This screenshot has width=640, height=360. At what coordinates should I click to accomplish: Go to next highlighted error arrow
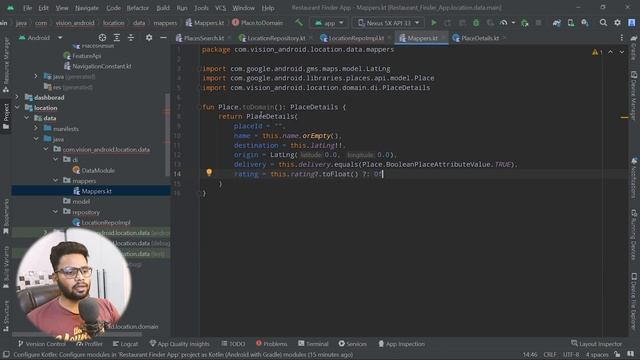(622, 52)
